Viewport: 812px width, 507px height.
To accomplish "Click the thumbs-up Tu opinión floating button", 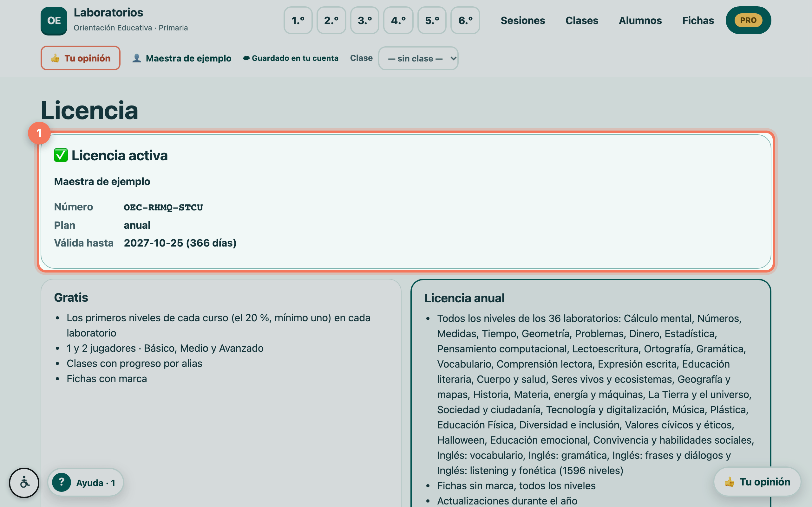I will point(757,482).
